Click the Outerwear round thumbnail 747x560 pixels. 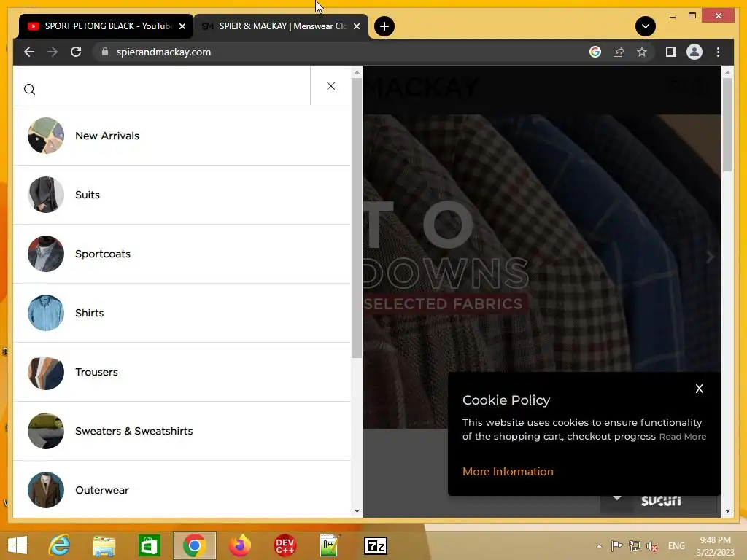point(46,490)
